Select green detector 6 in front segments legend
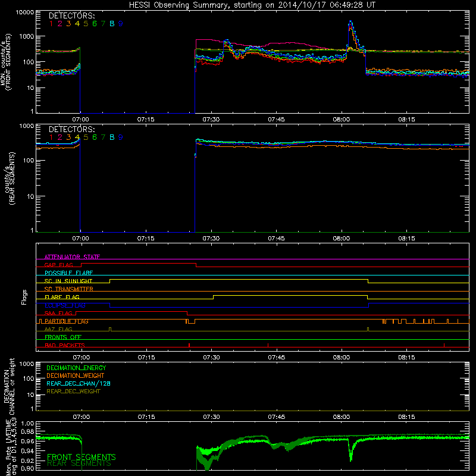Image resolution: width=476 pixels, height=476 pixels. pos(95,24)
